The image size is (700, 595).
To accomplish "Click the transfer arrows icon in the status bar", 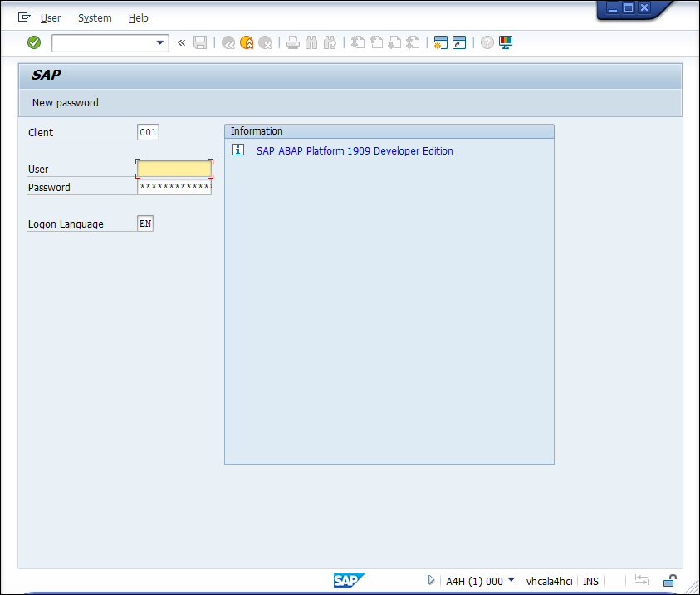I will coord(642,580).
